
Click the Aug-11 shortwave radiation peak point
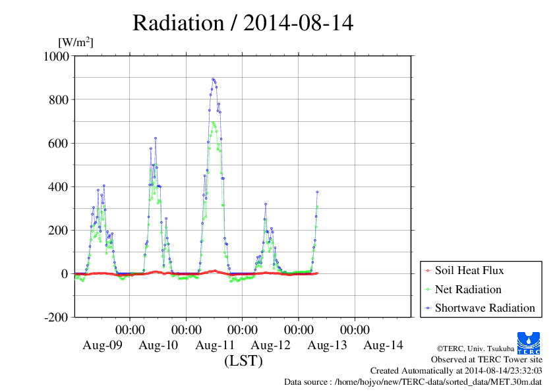213,79
